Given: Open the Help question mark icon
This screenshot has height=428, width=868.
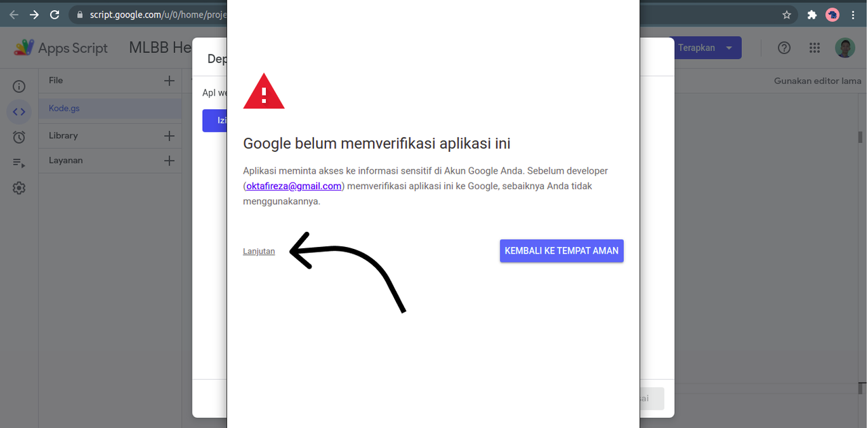Looking at the screenshot, I should [x=784, y=47].
